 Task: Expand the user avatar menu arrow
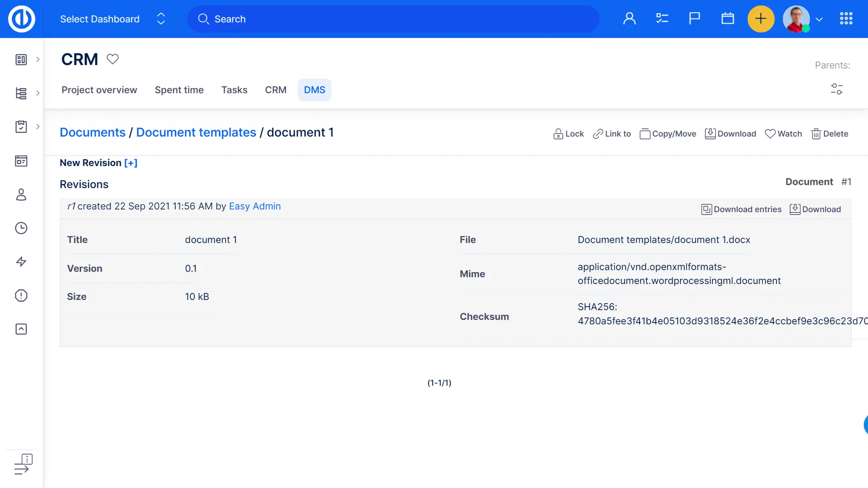pyautogui.click(x=819, y=19)
